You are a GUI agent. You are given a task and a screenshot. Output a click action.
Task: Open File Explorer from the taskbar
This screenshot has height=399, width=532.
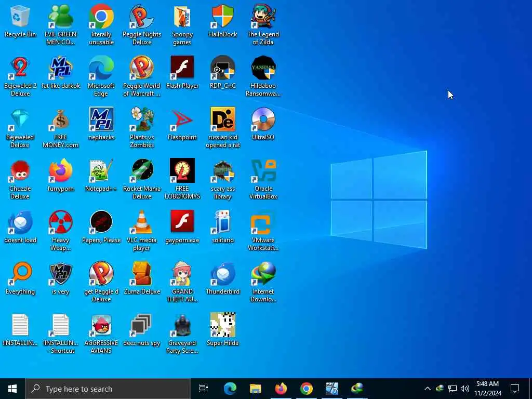tap(255, 389)
